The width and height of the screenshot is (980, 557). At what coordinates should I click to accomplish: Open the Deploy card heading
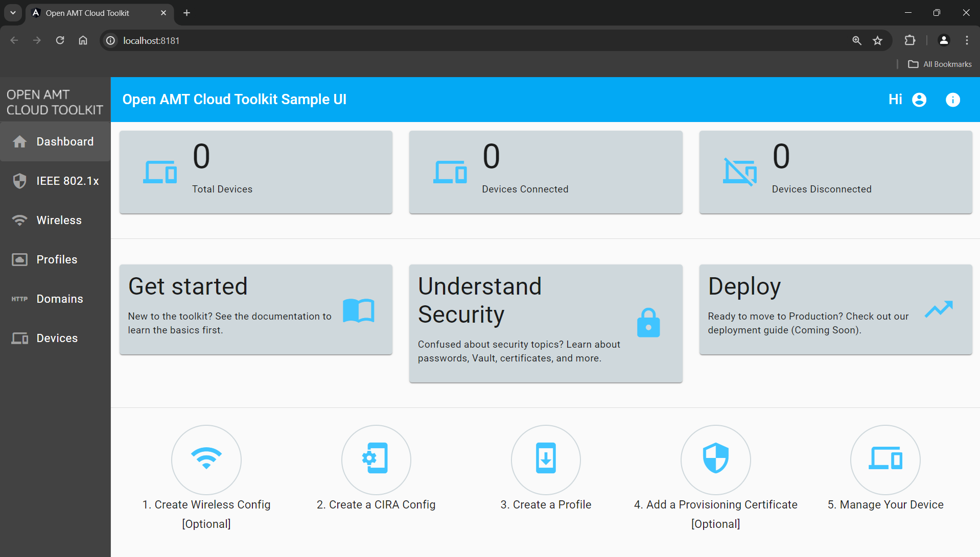744,286
